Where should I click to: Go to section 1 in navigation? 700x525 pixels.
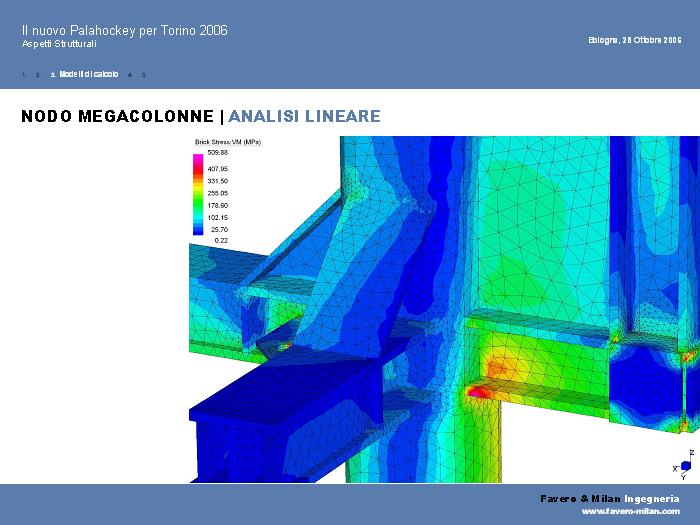tap(23, 75)
